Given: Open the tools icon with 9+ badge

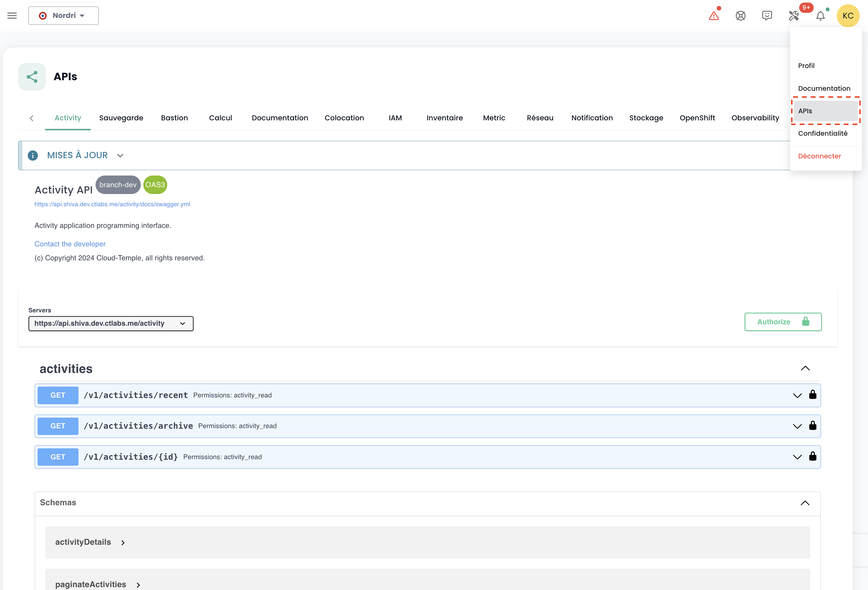Looking at the screenshot, I should pos(794,16).
